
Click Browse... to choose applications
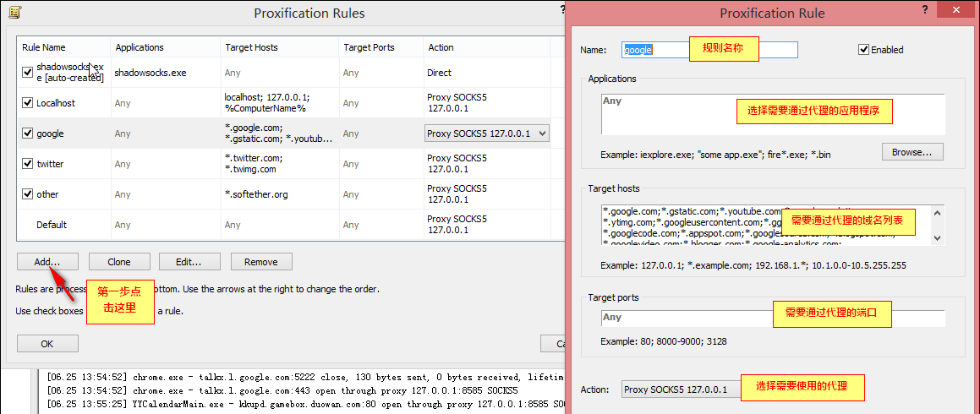coord(912,152)
